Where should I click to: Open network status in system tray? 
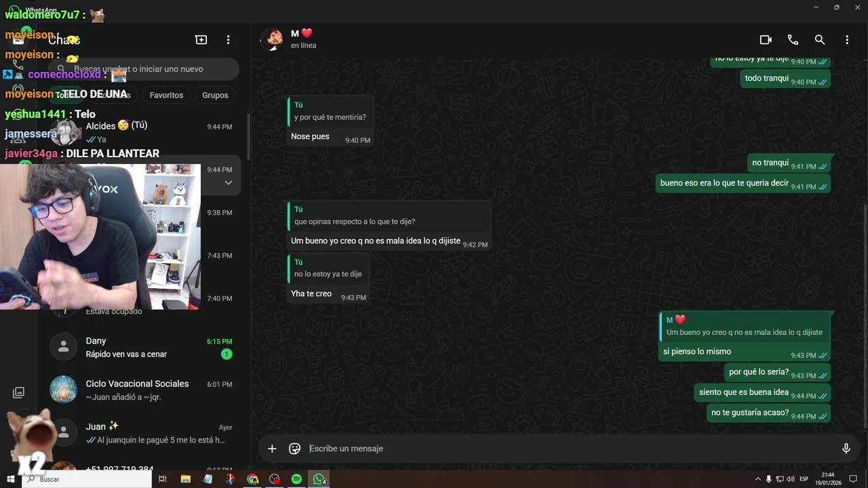(x=779, y=479)
